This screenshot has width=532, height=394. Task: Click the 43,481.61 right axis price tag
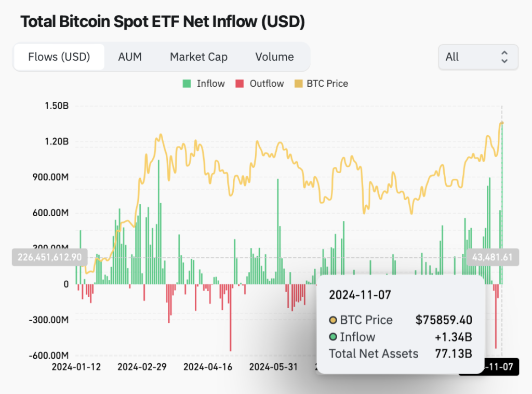coord(493,257)
